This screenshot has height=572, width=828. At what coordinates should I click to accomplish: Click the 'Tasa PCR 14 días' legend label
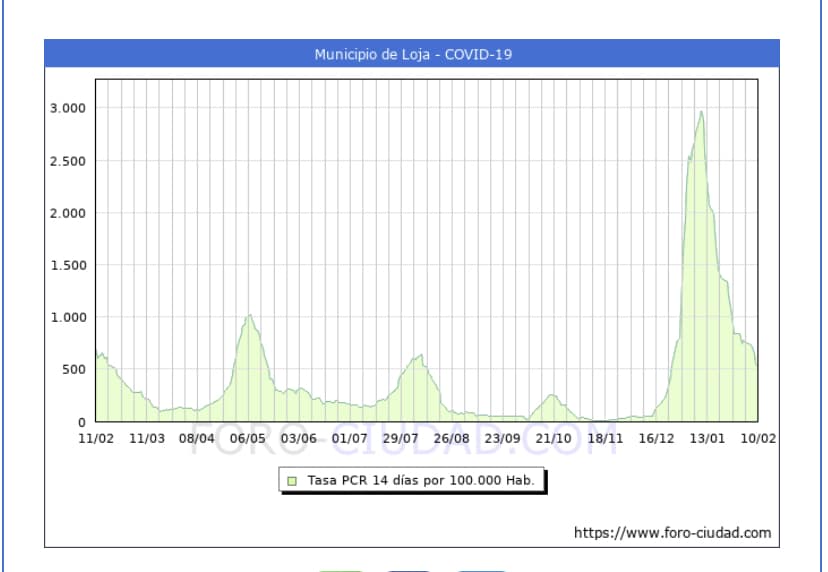click(421, 481)
